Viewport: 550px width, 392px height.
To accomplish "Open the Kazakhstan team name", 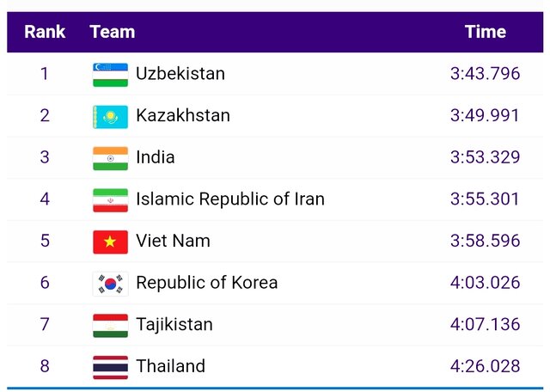I will point(183,116).
